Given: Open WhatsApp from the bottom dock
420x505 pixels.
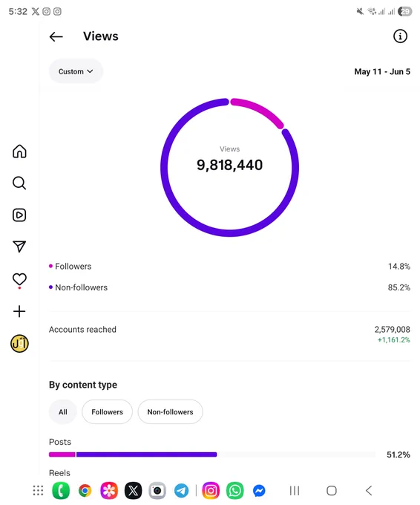Looking at the screenshot, I should click(235, 490).
